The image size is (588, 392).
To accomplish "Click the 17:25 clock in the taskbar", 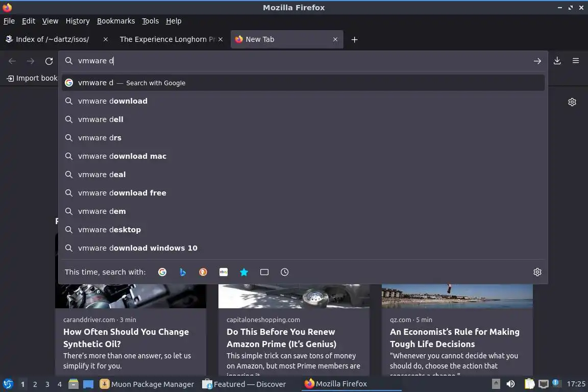I will tap(576, 384).
